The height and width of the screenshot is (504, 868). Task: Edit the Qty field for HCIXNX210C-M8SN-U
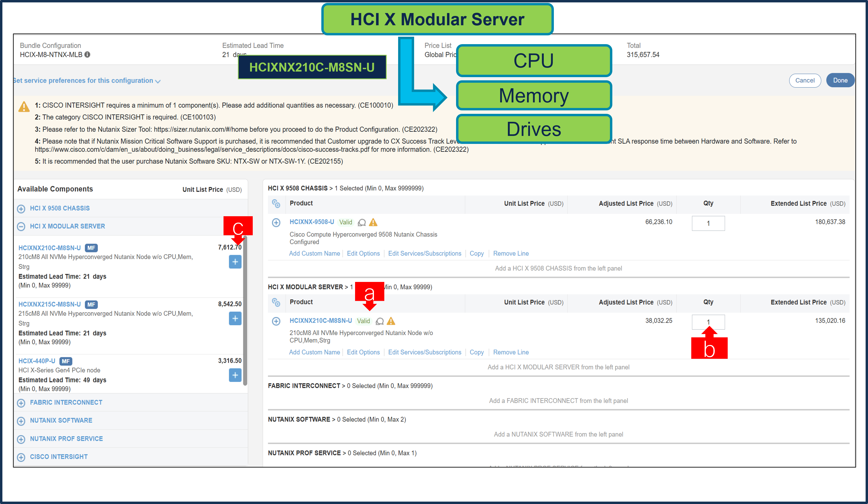pos(708,322)
